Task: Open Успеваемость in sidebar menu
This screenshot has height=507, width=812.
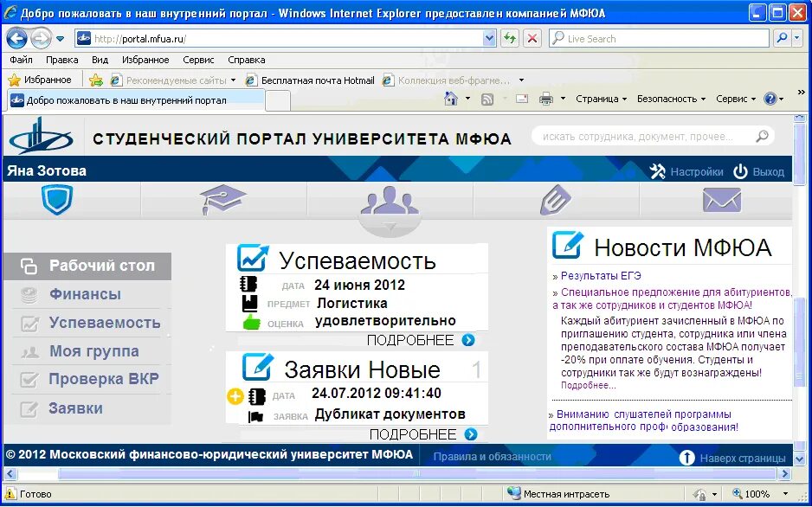Action: click(87, 323)
